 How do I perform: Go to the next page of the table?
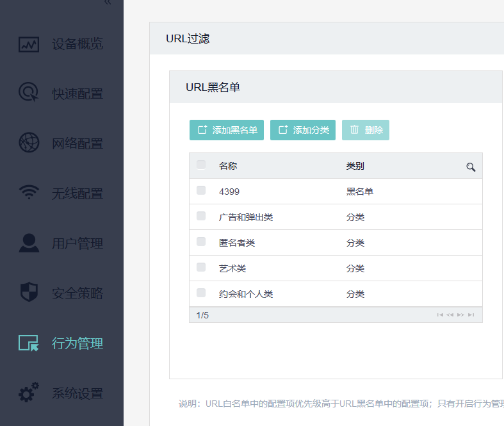point(460,315)
